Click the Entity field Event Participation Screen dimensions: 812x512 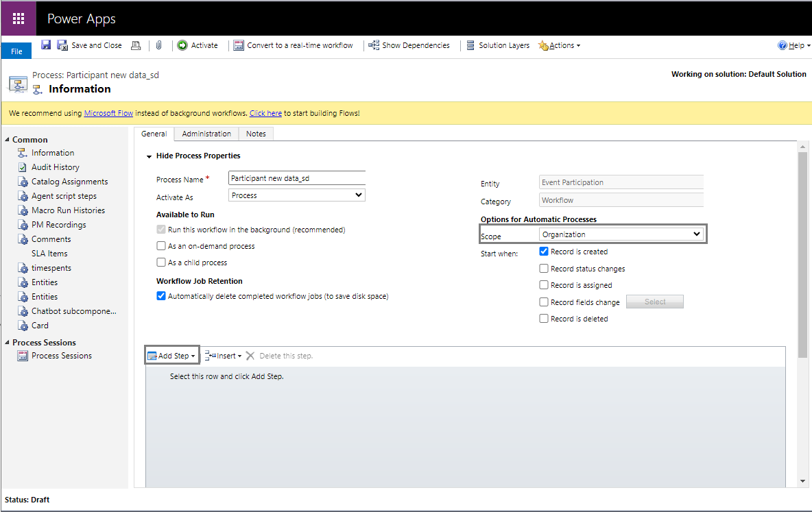[621, 182]
